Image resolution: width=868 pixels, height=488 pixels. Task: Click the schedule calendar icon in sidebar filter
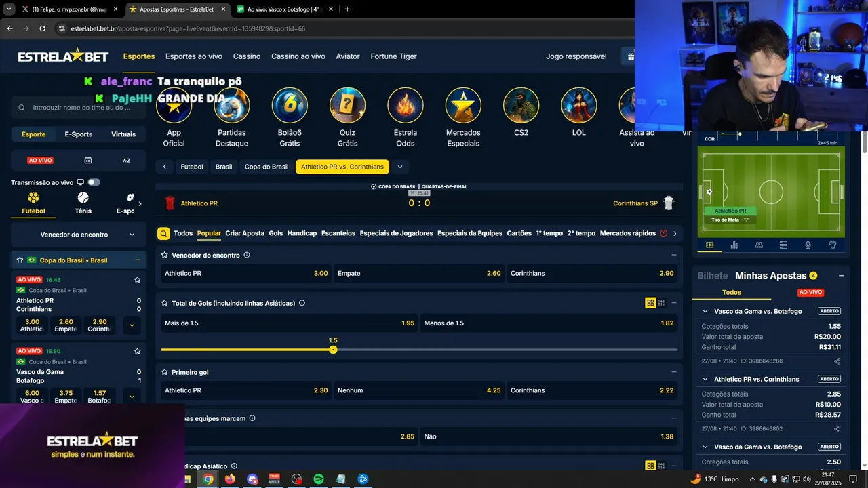[x=88, y=161]
